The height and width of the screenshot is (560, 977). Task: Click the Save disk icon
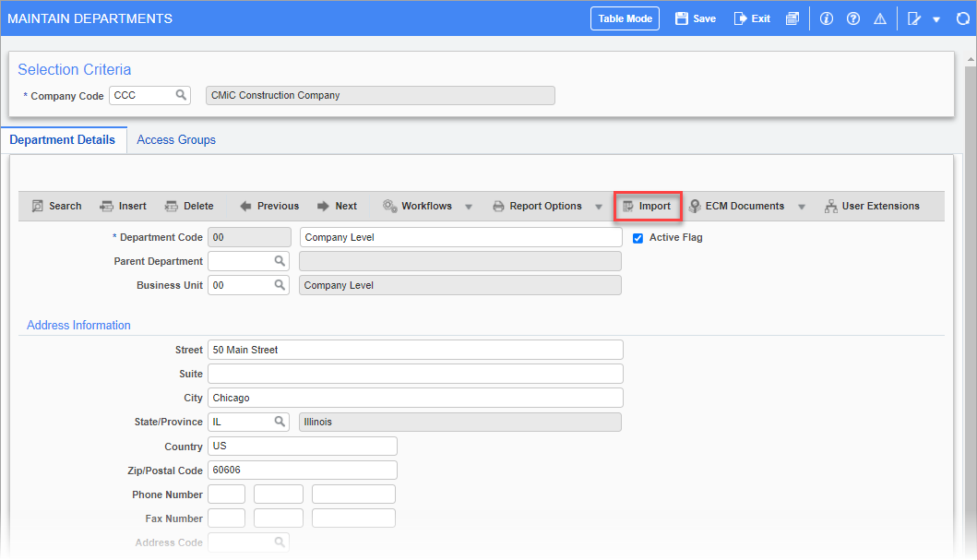coord(681,18)
